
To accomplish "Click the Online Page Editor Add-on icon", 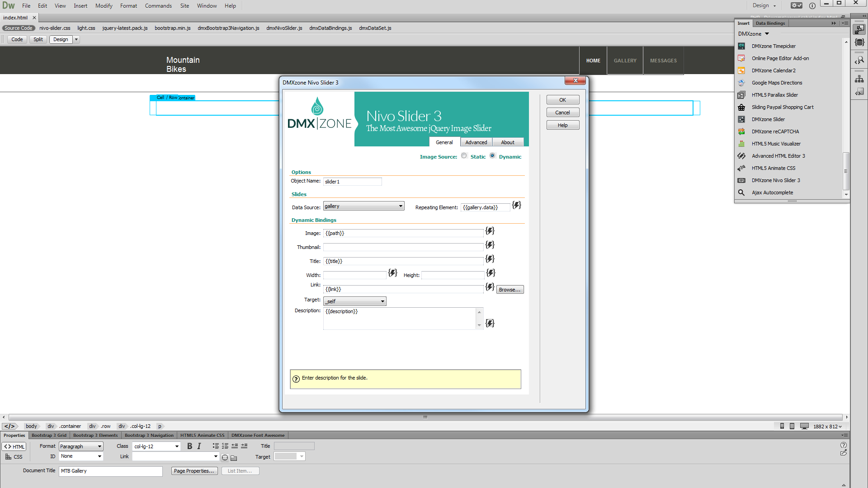I will tap(741, 58).
